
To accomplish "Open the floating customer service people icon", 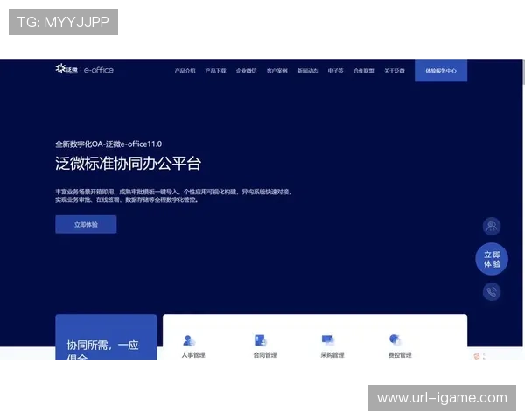I will (x=492, y=226).
